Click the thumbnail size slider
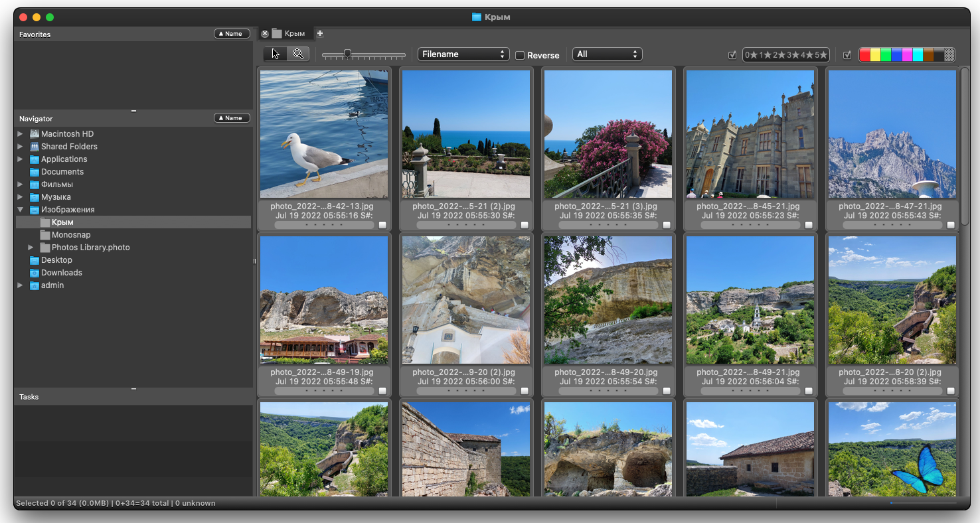This screenshot has height=523, width=980. pos(364,55)
